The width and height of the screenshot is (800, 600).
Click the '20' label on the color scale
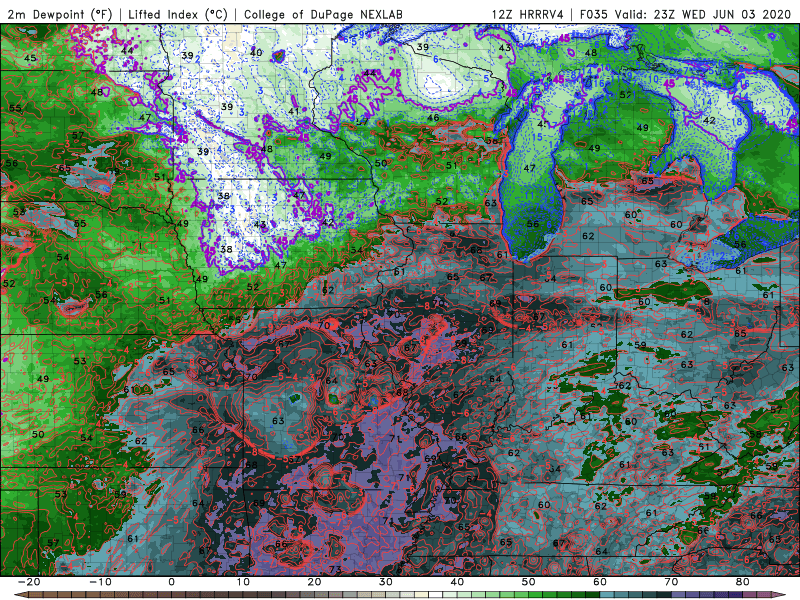pyautogui.click(x=314, y=582)
